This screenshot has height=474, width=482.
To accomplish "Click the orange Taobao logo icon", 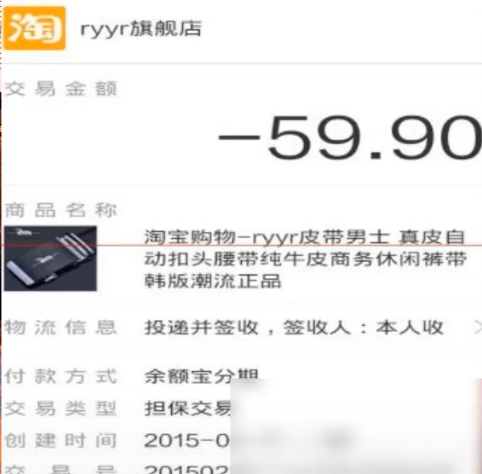I will pyautogui.click(x=34, y=28).
